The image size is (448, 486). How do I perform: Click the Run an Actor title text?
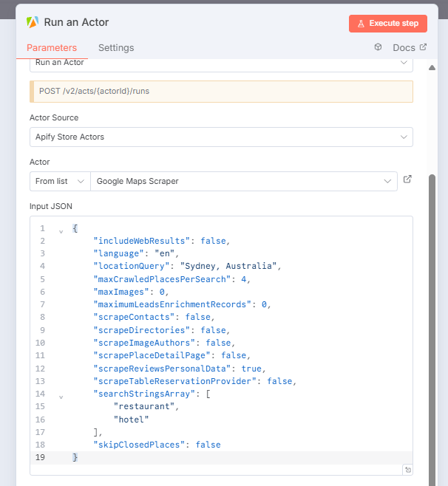(76, 22)
